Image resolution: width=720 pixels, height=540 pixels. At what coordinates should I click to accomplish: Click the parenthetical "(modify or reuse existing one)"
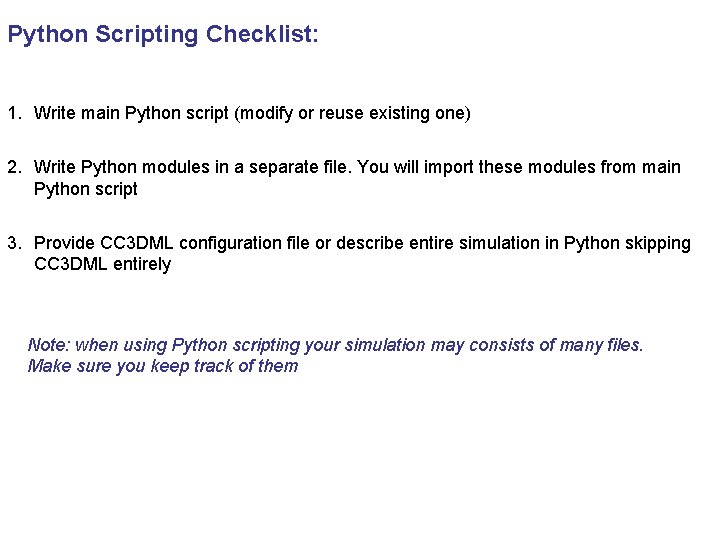(x=352, y=113)
